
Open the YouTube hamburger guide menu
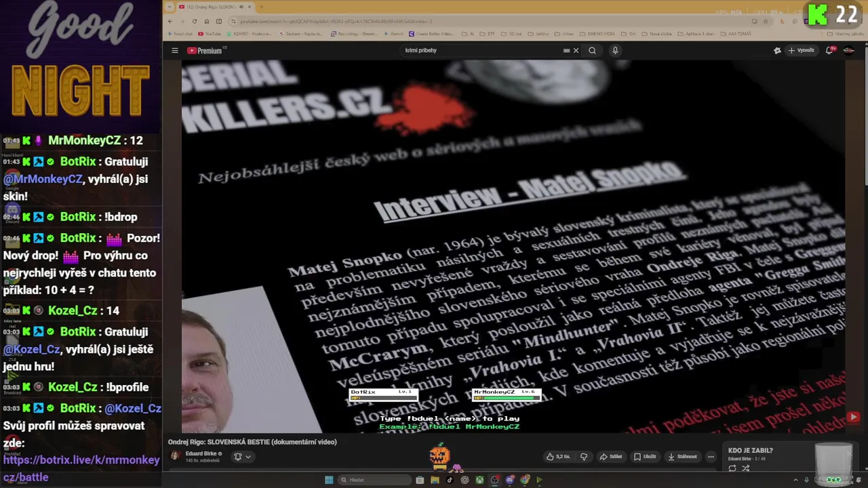[175, 50]
